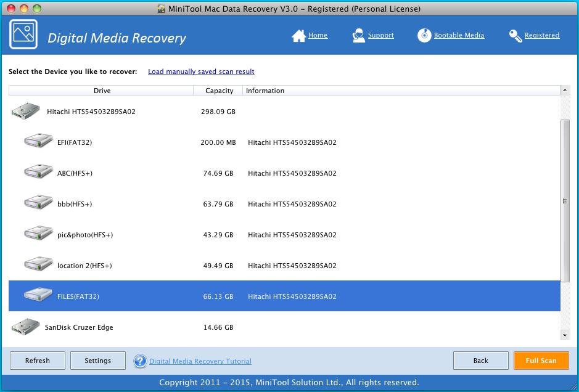Image resolution: width=579 pixels, height=392 pixels.
Task: Click the scrollbar down arrow
Action: (563, 336)
